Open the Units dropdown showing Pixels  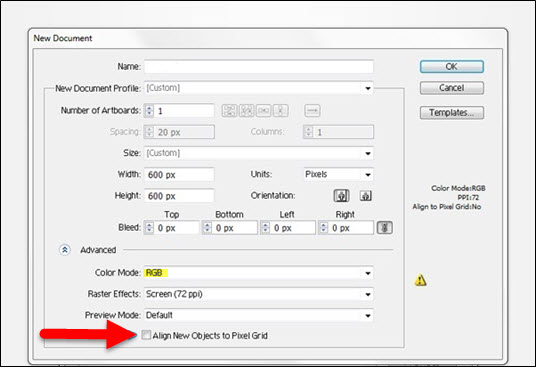click(338, 174)
